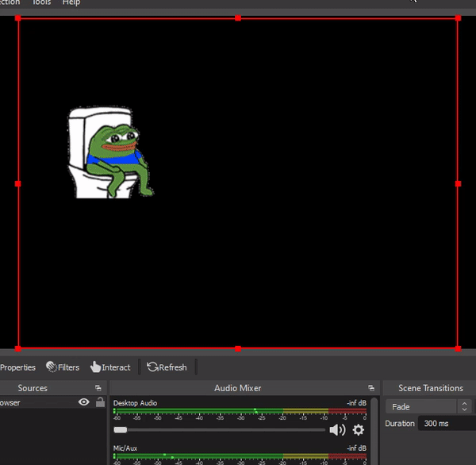Open the Fade transition dropdown
Image resolution: width=476 pixels, height=465 pixels.
point(428,407)
